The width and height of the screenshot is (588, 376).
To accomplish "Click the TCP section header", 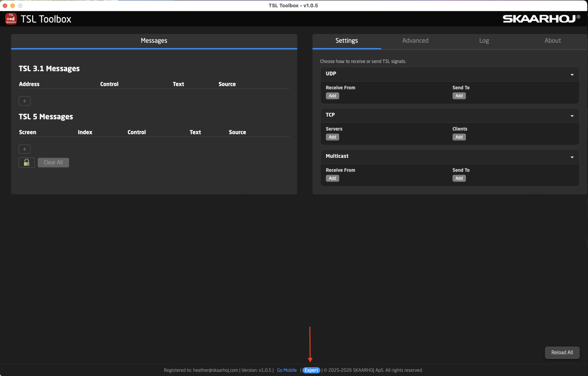I will 450,115.
